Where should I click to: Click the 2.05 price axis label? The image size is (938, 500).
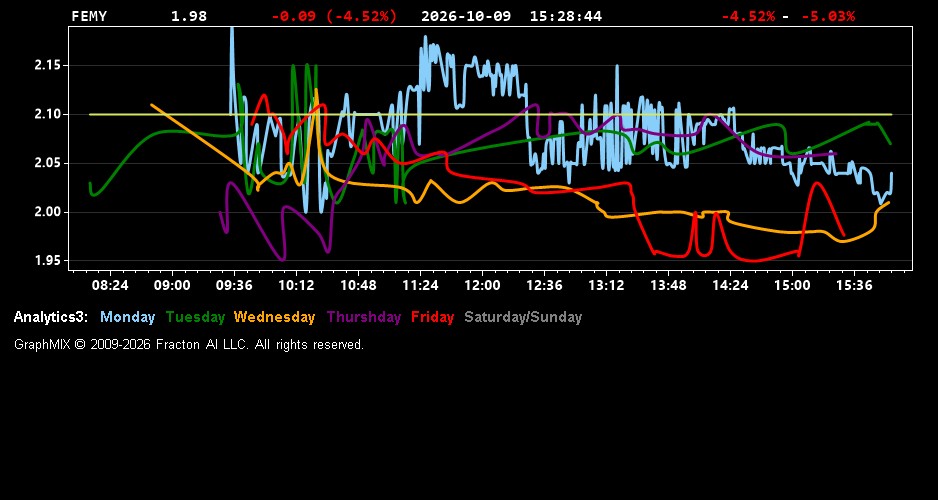point(47,163)
